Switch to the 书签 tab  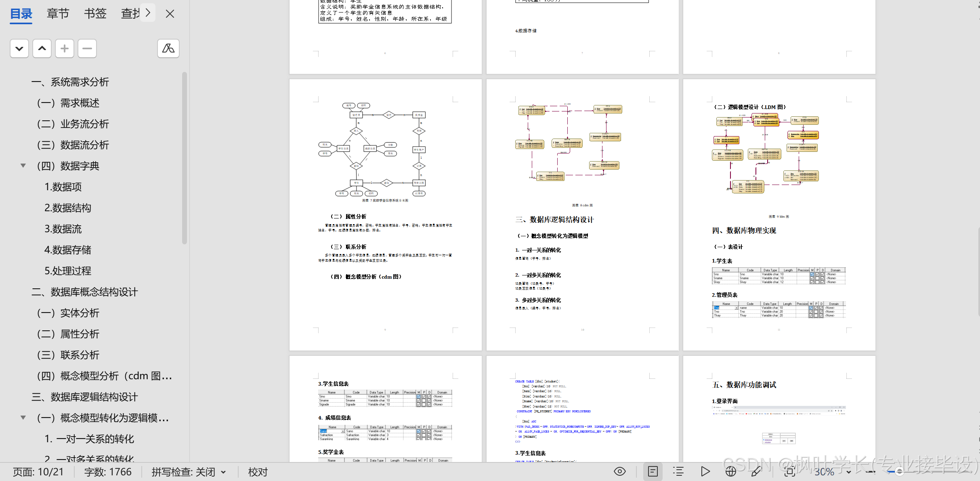pos(95,14)
